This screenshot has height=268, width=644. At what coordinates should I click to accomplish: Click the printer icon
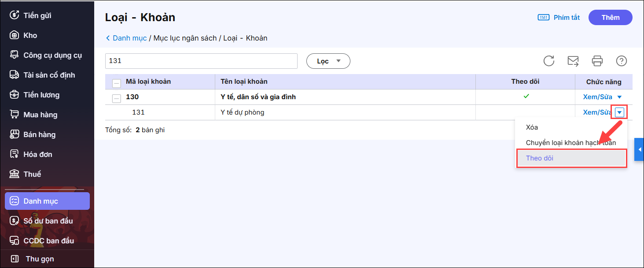(597, 61)
